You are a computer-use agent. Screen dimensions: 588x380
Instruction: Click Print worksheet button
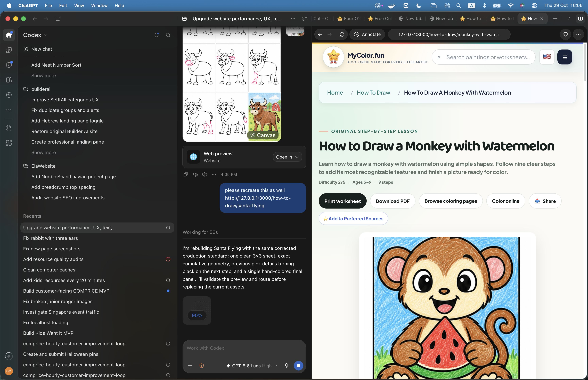coord(342,201)
